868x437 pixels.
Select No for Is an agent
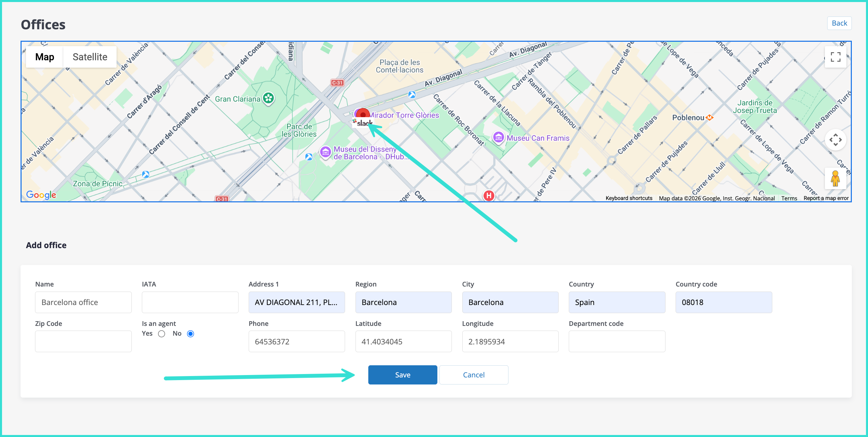(x=190, y=334)
